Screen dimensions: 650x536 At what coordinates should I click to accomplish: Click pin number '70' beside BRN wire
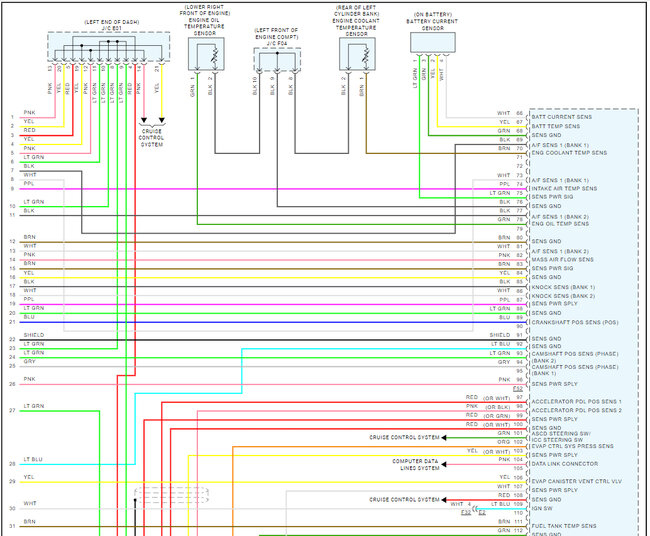pyautogui.click(x=519, y=148)
